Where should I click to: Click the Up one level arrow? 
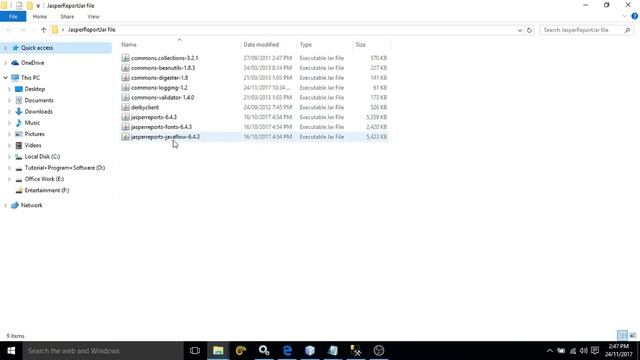(44, 30)
